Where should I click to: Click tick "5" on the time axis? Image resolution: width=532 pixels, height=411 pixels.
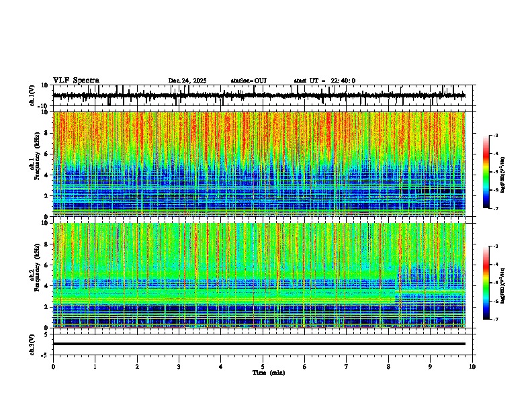click(x=263, y=367)
